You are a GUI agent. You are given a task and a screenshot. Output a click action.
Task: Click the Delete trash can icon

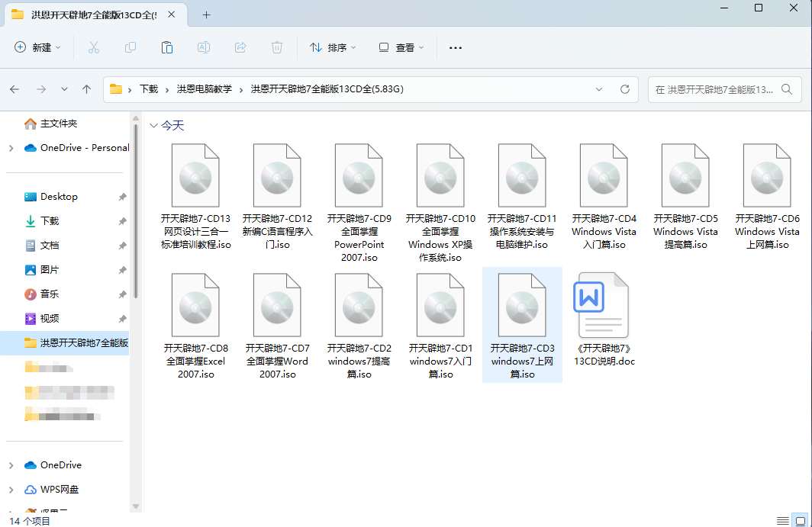[x=277, y=47]
